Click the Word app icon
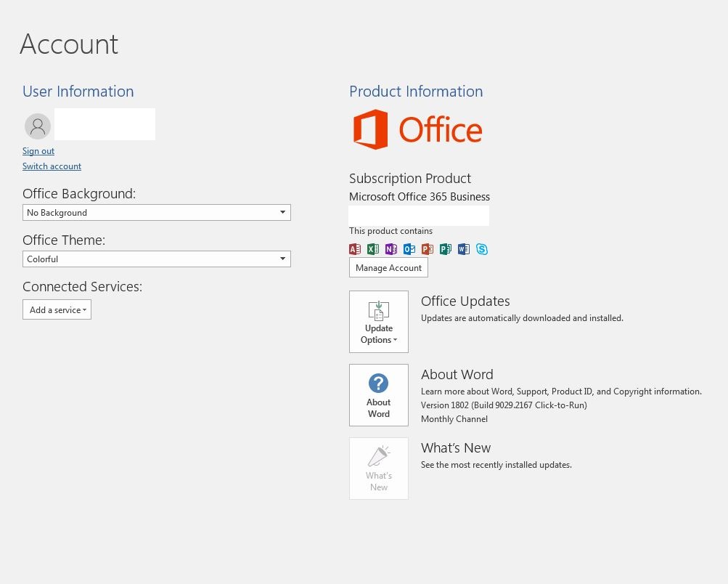728x584 pixels. [x=463, y=249]
